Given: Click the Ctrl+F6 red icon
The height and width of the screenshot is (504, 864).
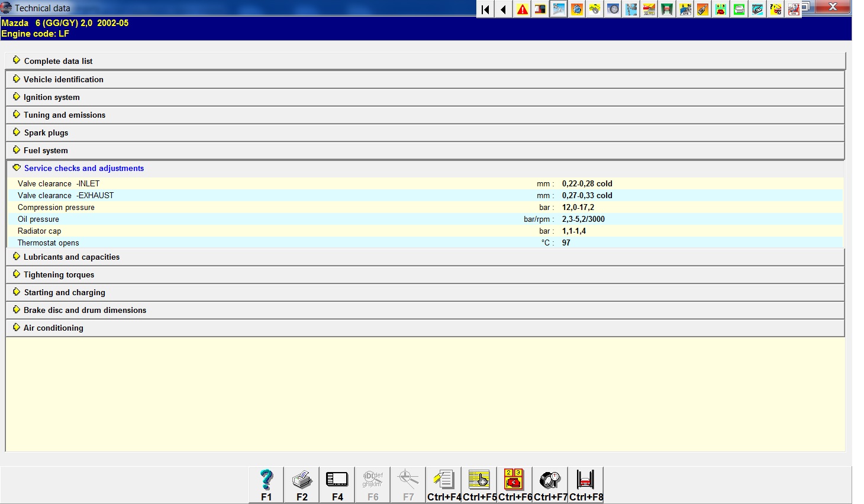Looking at the screenshot, I should click(514, 484).
